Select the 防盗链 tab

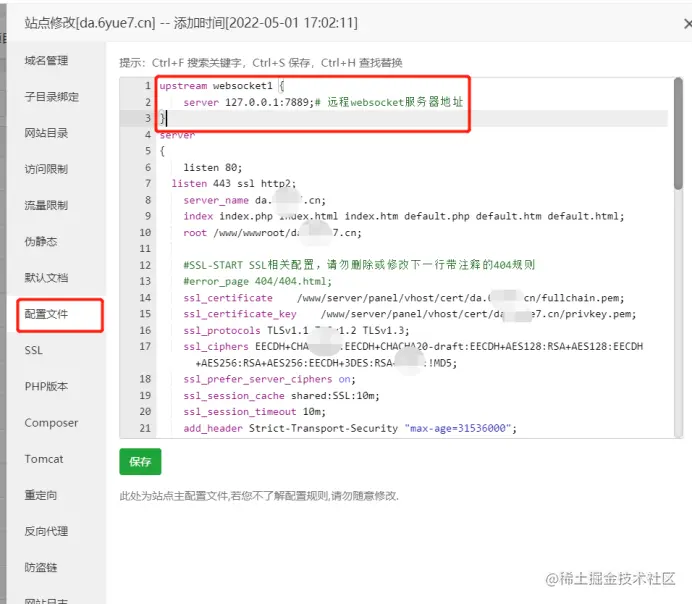(x=41, y=568)
